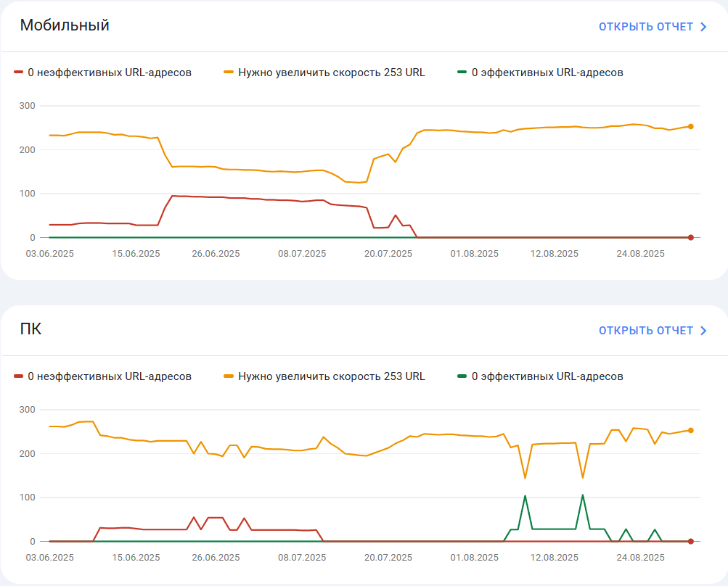Viewport: 728px width, 586px height.
Task: Click date label 20.07.2025 under ПК chart
Action: (388, 558)
